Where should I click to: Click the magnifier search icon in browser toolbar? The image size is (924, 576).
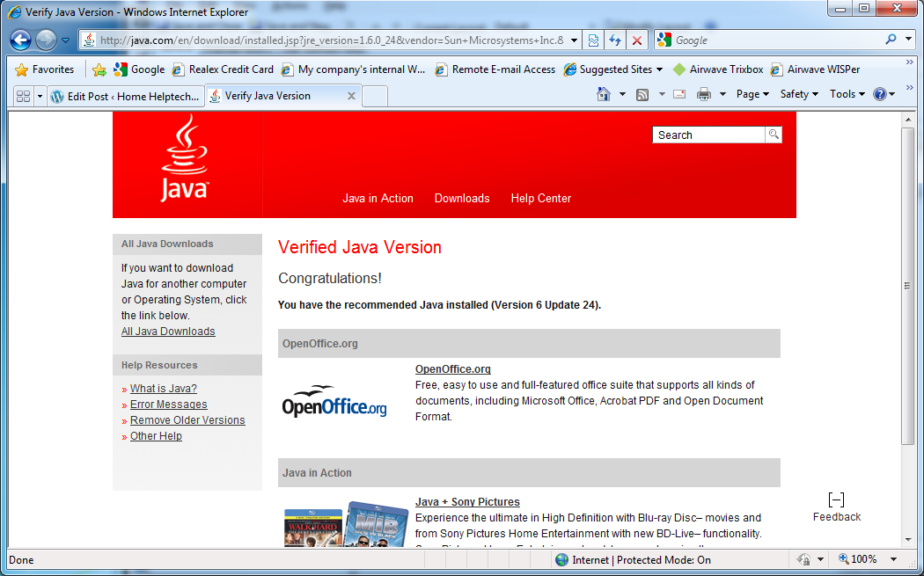click(891, 40)
